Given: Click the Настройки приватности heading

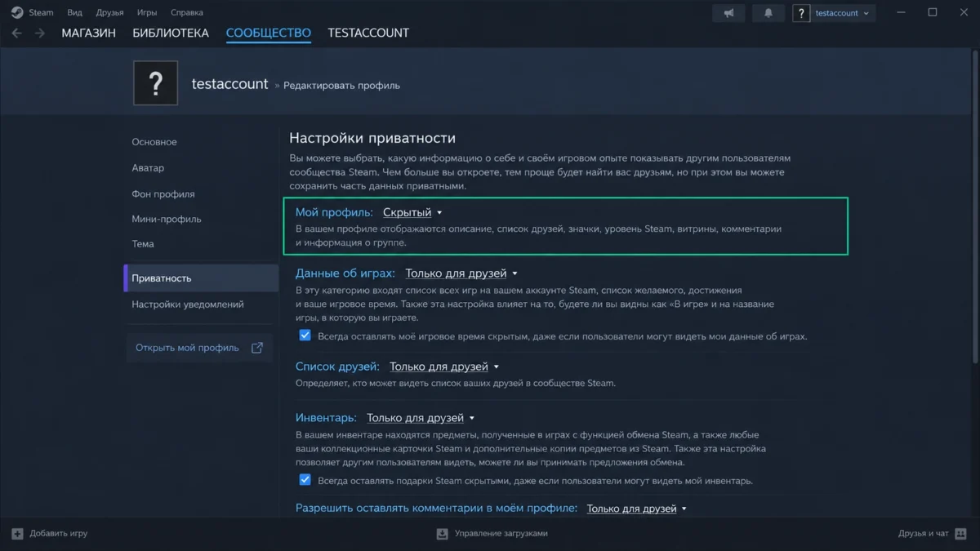Looking at the screenshot, I should [372, 138].
